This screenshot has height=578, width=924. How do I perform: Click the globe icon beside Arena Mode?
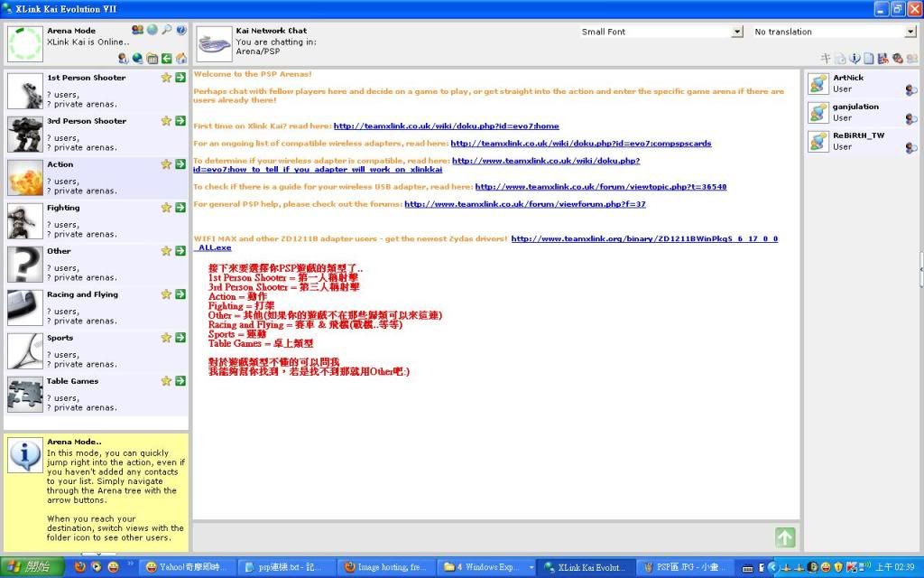coord(152,30)
